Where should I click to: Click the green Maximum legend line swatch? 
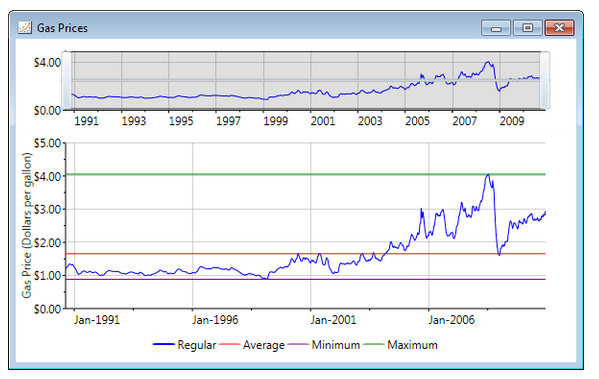pos(374,345)
